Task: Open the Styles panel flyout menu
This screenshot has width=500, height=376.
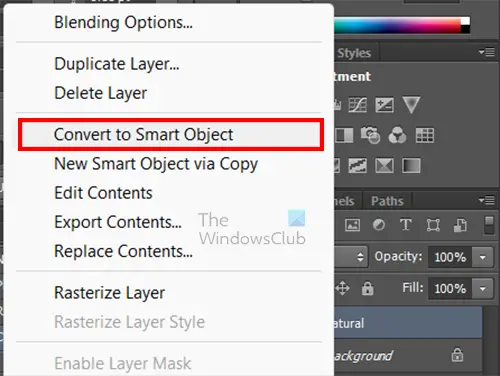Action: [x=487, y=52]
